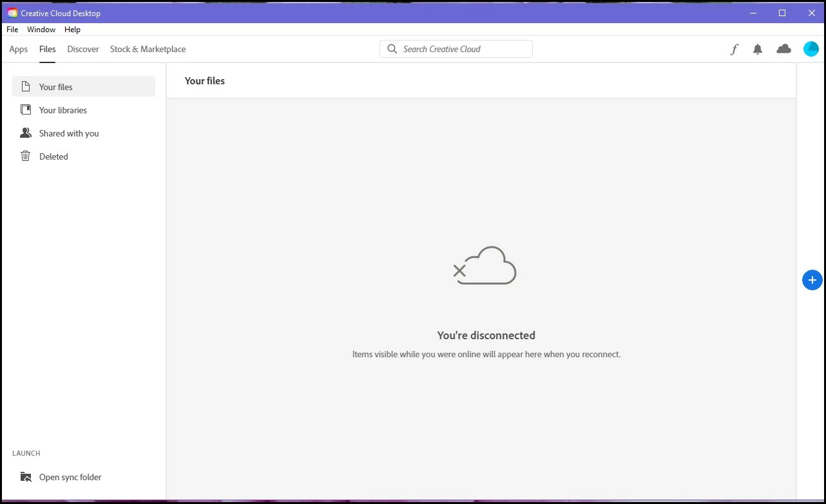Viewport: 826px width, 504px height.
Task: Select the Your files document icon
Action: click(x=26, y=86)
